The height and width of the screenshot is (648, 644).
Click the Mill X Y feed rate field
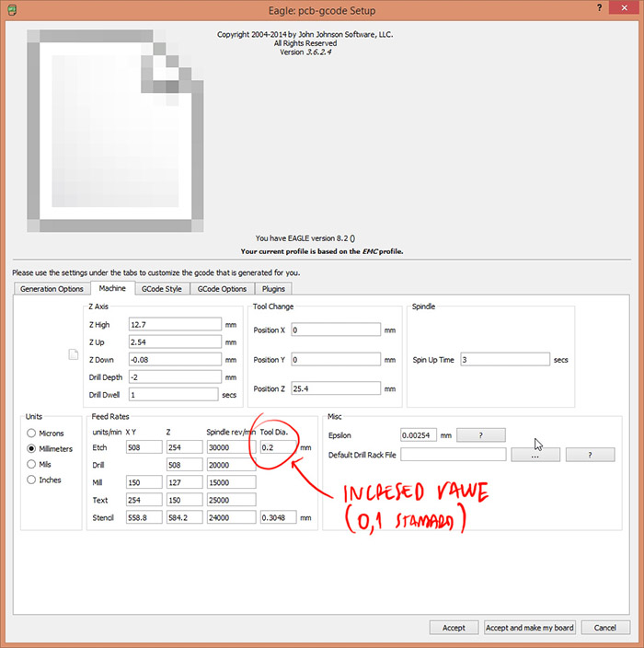coord(144,482)
